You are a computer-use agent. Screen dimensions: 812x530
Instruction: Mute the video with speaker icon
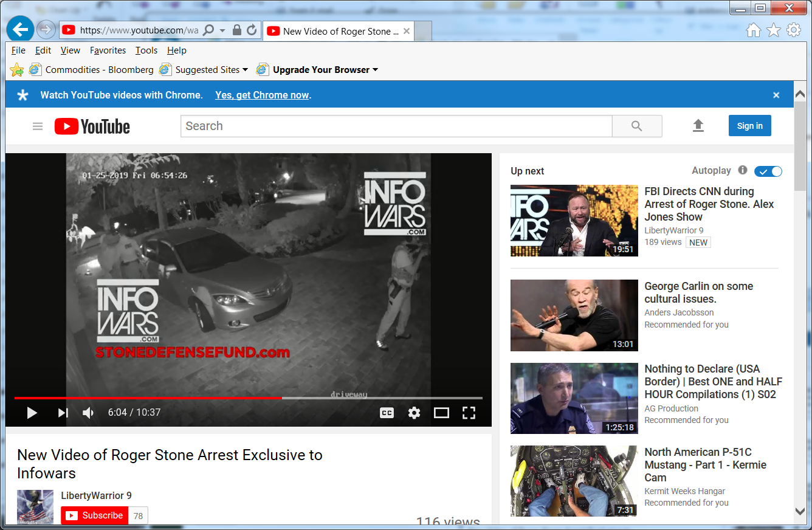pos(88,413)
